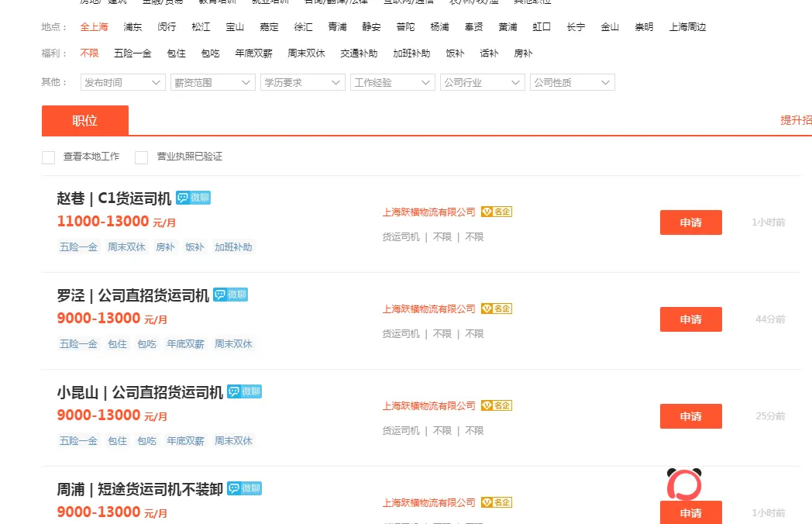Filter welfare by 加班补助 in 福利 row
This screenshot has width=812, height=524.
click(x=411, y=53)
